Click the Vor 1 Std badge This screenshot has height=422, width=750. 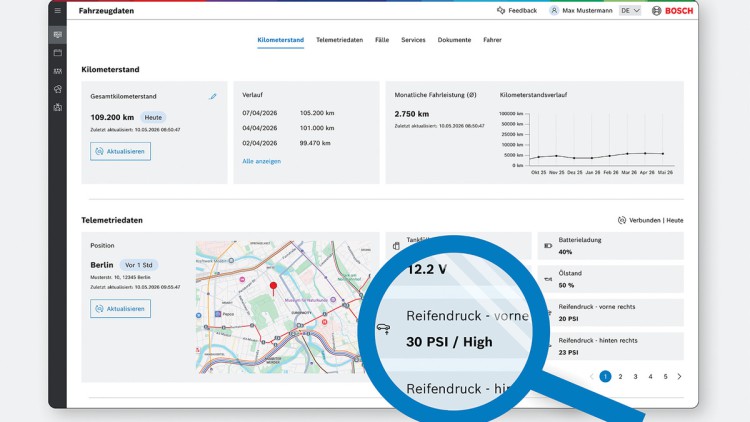coord(139,265)
